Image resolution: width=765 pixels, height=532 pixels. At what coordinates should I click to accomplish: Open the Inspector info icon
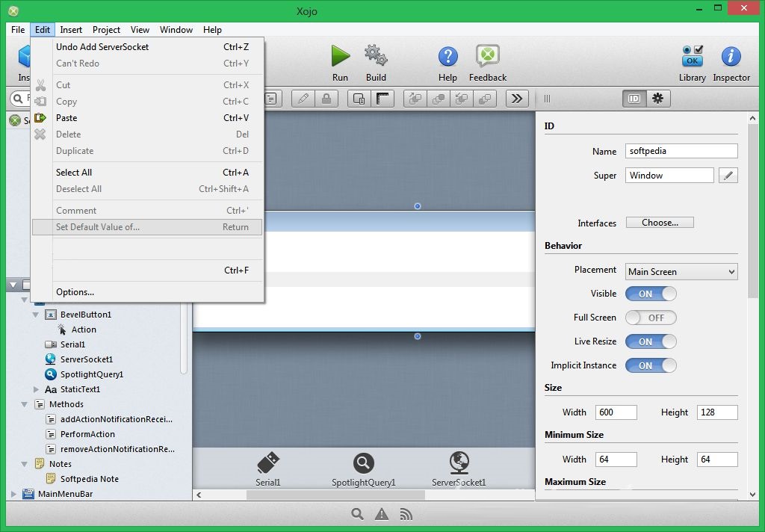point(731,56)
